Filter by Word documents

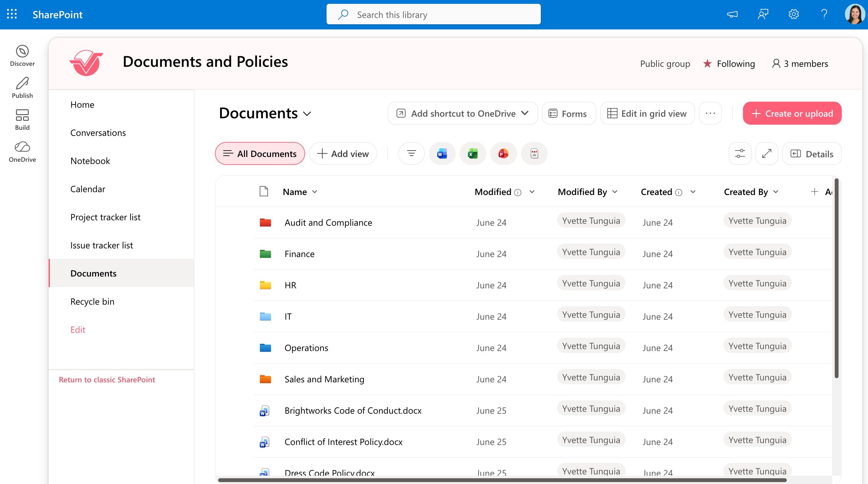tap(442, 153)
